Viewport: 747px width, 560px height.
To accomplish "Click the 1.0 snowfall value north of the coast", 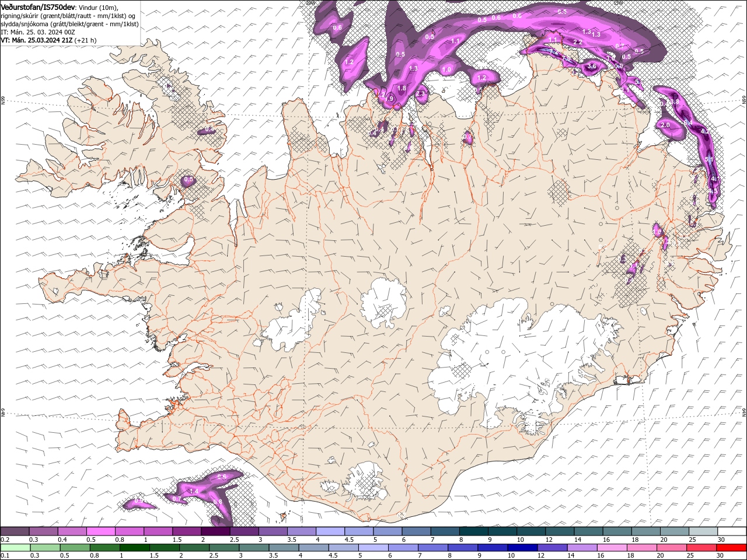I will click(x=447, y=69).
